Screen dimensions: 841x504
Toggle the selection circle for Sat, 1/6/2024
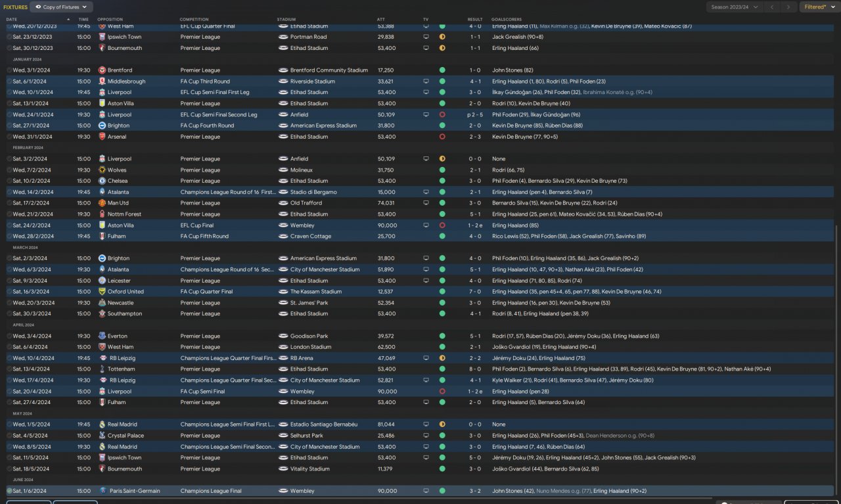9,491
